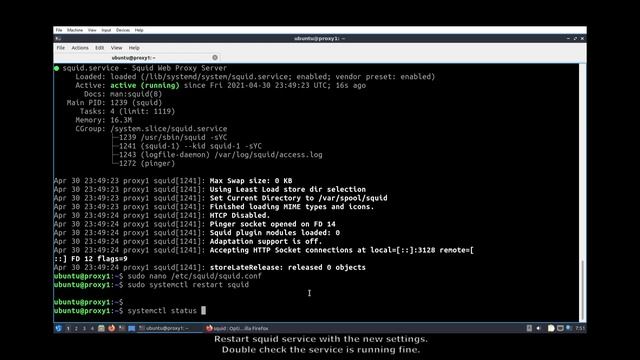The height and width of the screenshot is (360, 640).
Task: Open VirtualBox Help menu at top
Action: (x=139, y=30)
